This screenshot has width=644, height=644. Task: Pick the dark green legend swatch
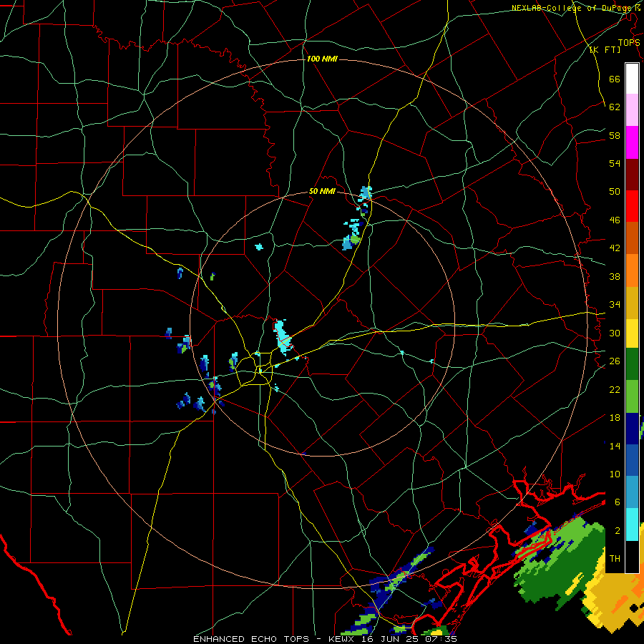tap(632, 364)
